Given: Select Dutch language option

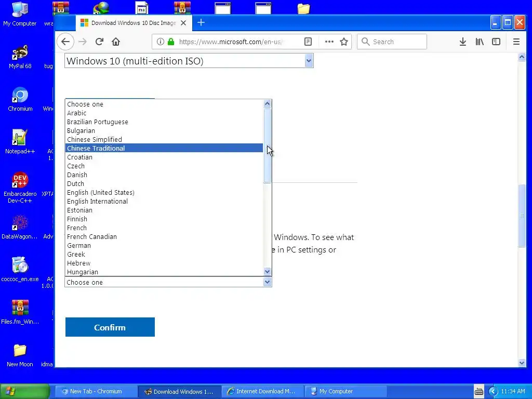Looking at the screenshot, I should (164, 183).
